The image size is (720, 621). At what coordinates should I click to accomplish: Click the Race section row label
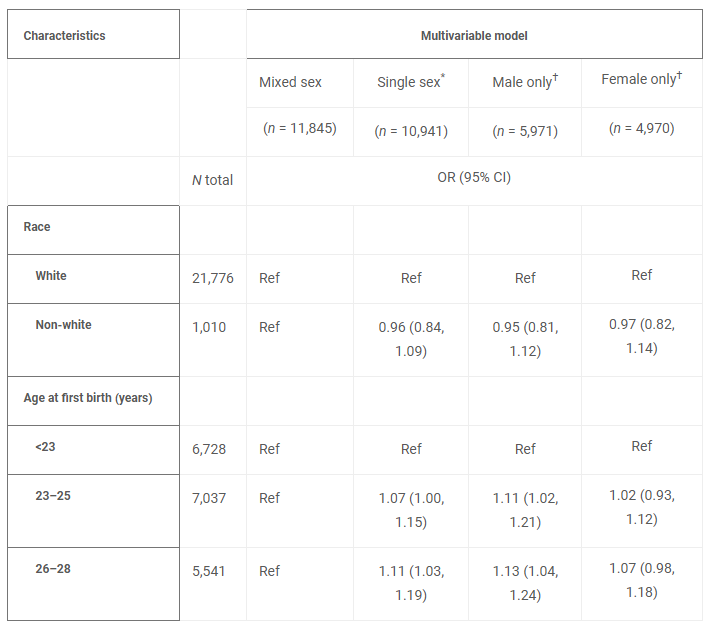coord(37,227)
